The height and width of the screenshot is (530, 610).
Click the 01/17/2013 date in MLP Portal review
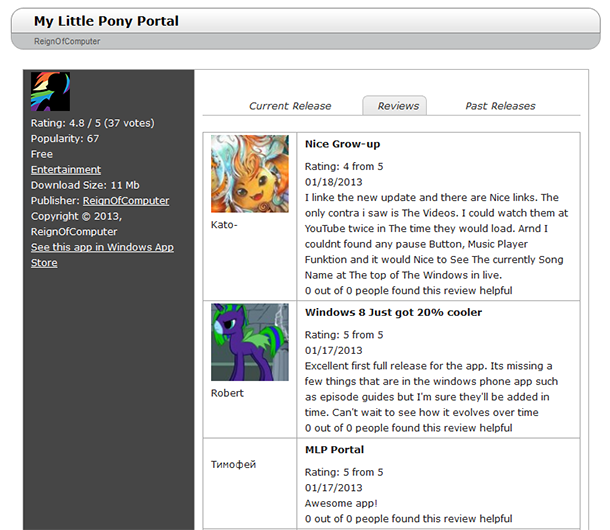click(x=333, y=488)
